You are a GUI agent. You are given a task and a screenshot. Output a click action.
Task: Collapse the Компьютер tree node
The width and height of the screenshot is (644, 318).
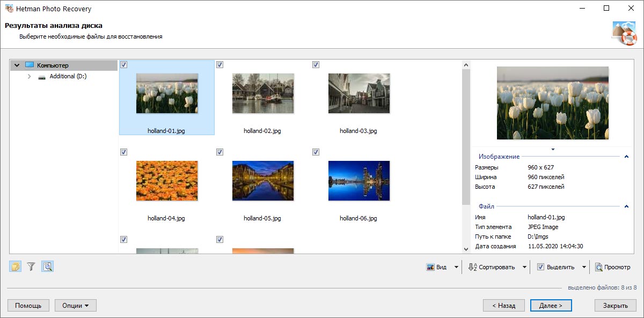(x=17, y=65)
